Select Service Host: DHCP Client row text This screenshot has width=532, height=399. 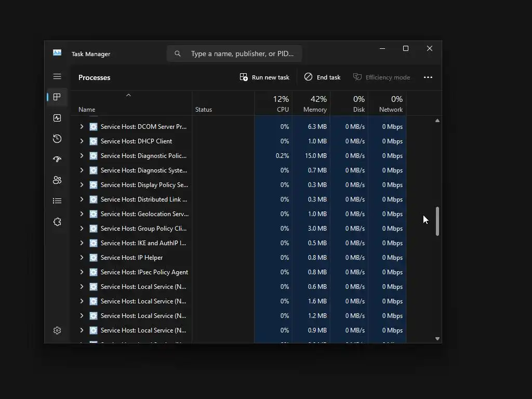(137, 141)
